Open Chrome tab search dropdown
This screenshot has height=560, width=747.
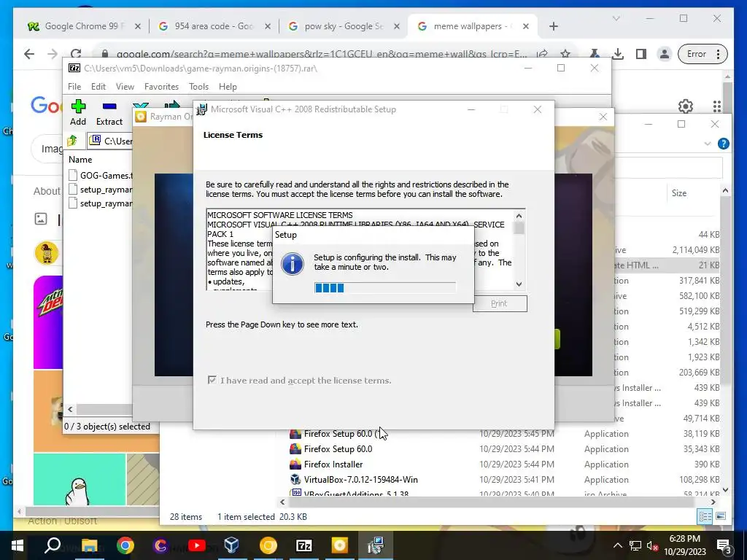coord(616,18)
